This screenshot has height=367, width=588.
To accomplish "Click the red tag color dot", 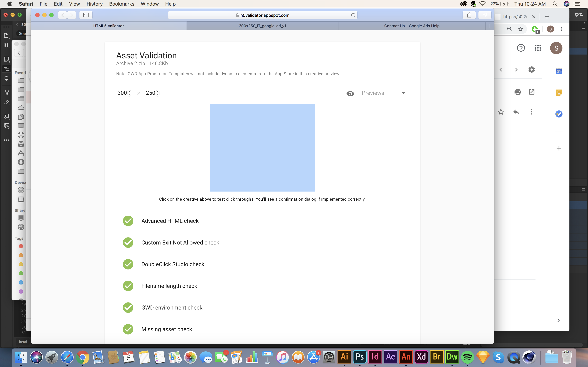I will (21, 246).
